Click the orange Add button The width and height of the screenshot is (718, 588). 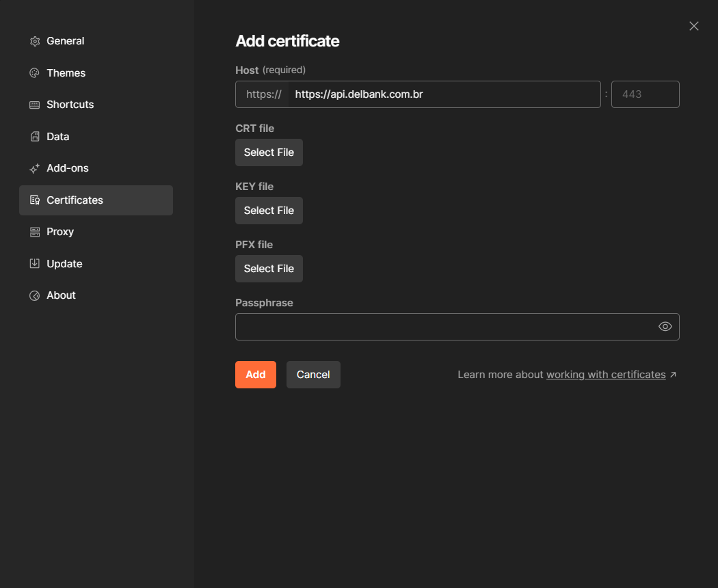click(x=256, y=375)
